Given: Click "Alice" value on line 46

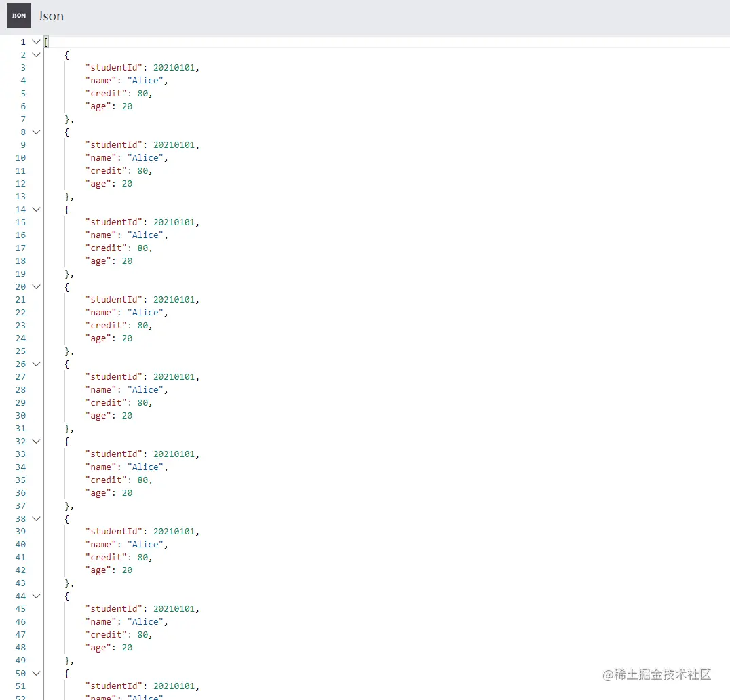Looking at the screenshot, I should pyautogui.click(x=145, y=621).
